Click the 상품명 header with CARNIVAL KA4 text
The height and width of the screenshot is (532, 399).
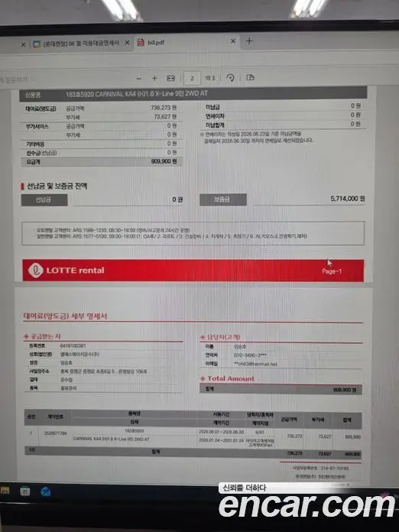(x=193, y=94)
